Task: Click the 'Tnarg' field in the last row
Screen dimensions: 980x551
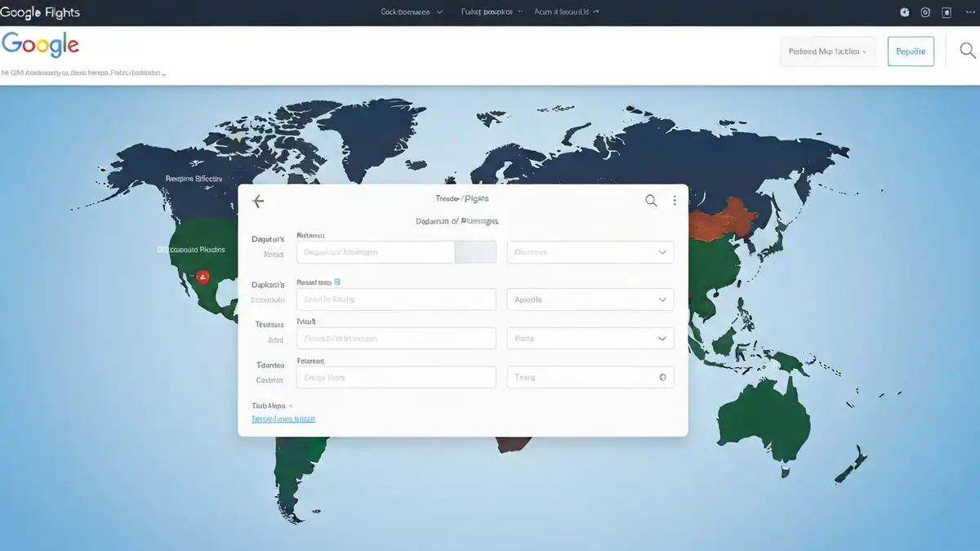Action: pyautogui.click(x=590, y=377)
